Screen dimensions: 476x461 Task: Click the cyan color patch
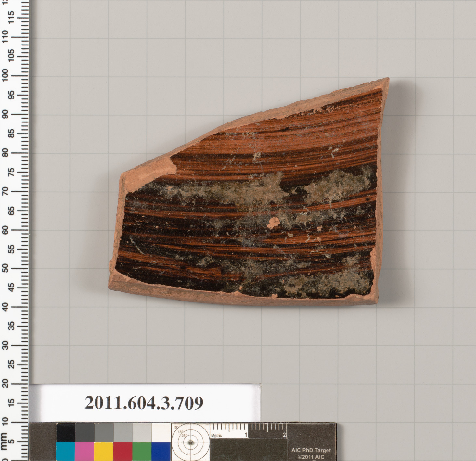[x=65, y=451]
